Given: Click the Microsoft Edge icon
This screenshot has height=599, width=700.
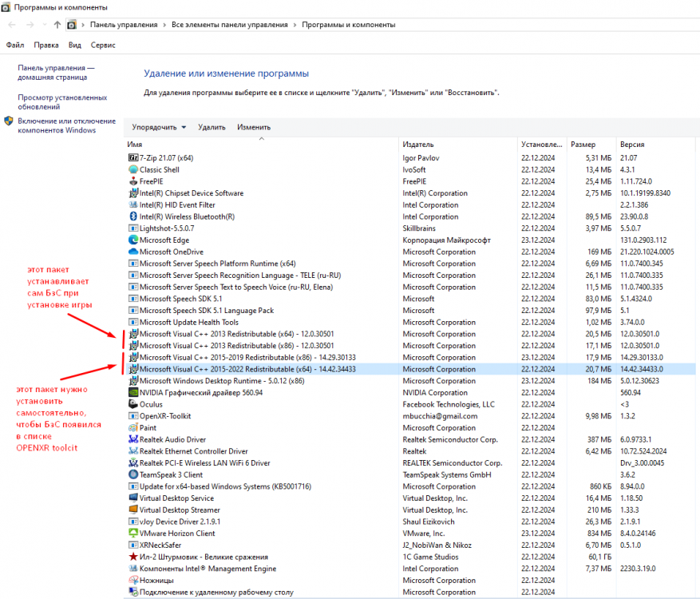Looking at the screenshot, I should pyautogui.click(x=133, y=240).
